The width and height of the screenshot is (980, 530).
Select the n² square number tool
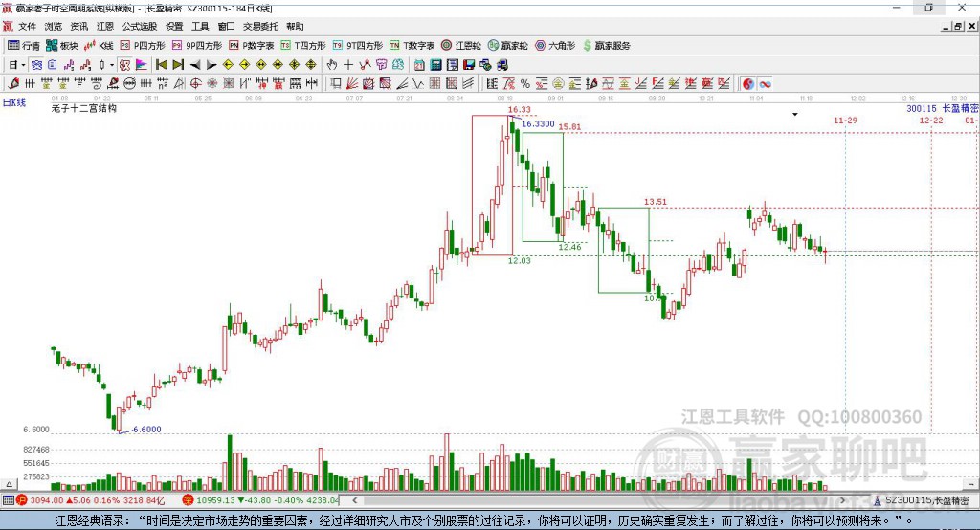(163, 83)
